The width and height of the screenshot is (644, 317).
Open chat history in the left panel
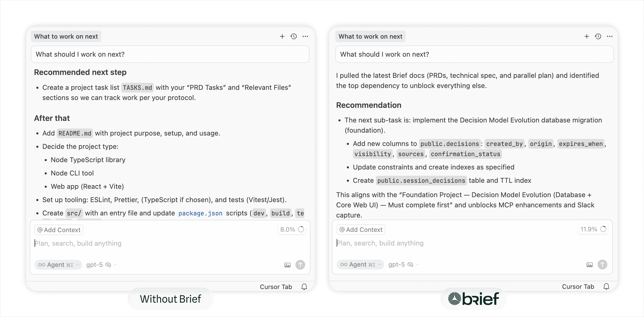[x=294, y=37]
